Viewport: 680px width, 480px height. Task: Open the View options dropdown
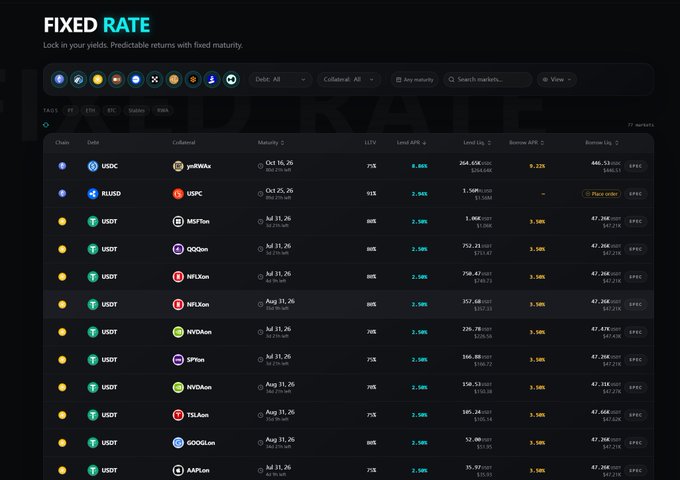pos(557,80)
